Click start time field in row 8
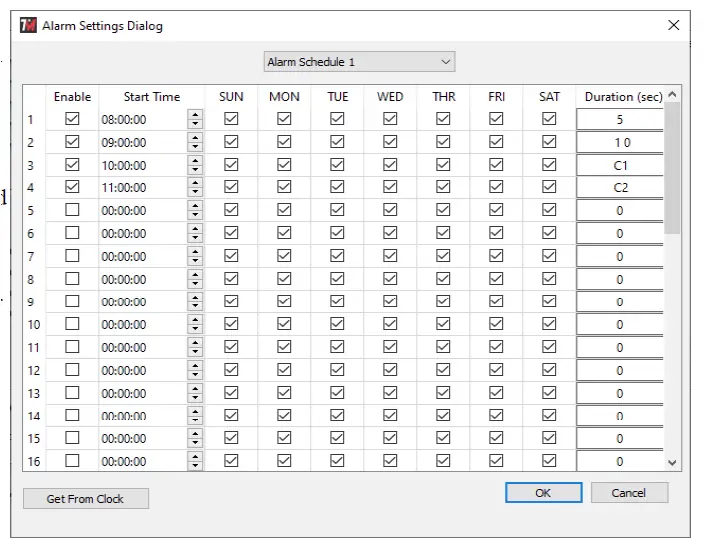The height and width of the screenshot is (548, 705). [x=143, y=279]
